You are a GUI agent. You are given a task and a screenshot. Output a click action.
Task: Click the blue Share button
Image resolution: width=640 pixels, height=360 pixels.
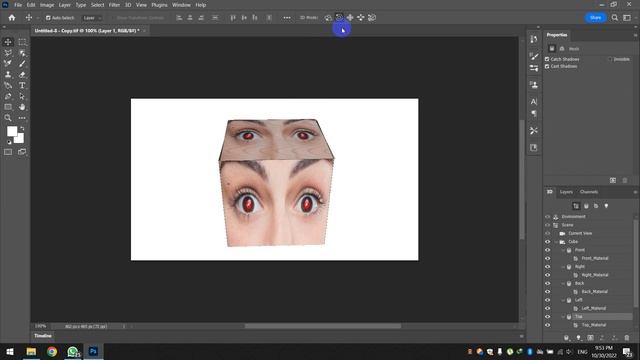(x=596, y=18)
